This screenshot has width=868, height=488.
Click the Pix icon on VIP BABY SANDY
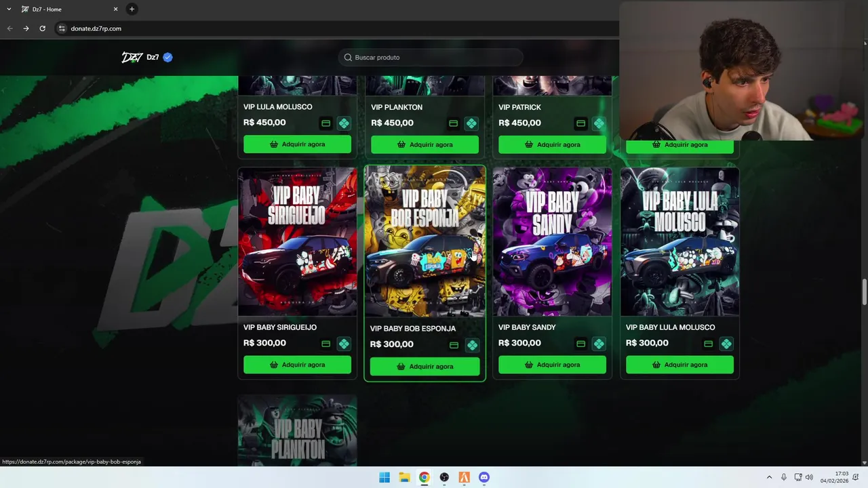[599, 344]
